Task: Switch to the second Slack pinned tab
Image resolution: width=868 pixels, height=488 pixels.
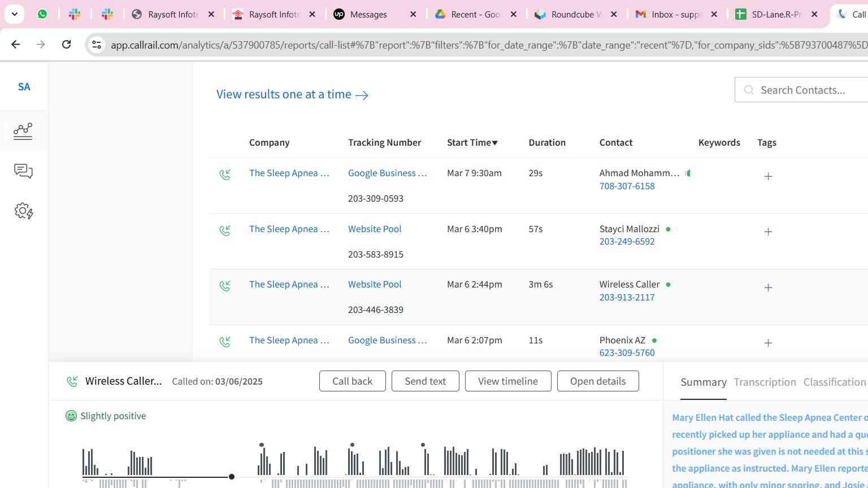Action: [x=107, y=14]
